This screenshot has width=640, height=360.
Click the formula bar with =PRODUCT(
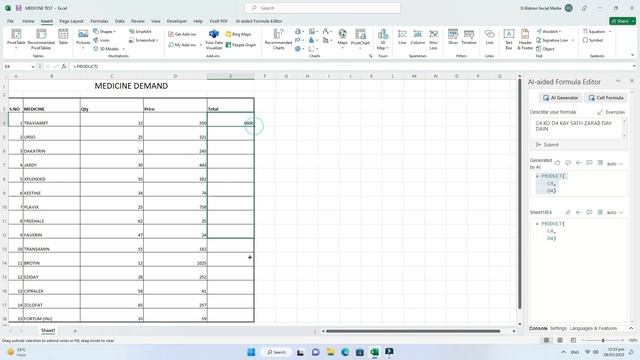(x=351, y=66)
